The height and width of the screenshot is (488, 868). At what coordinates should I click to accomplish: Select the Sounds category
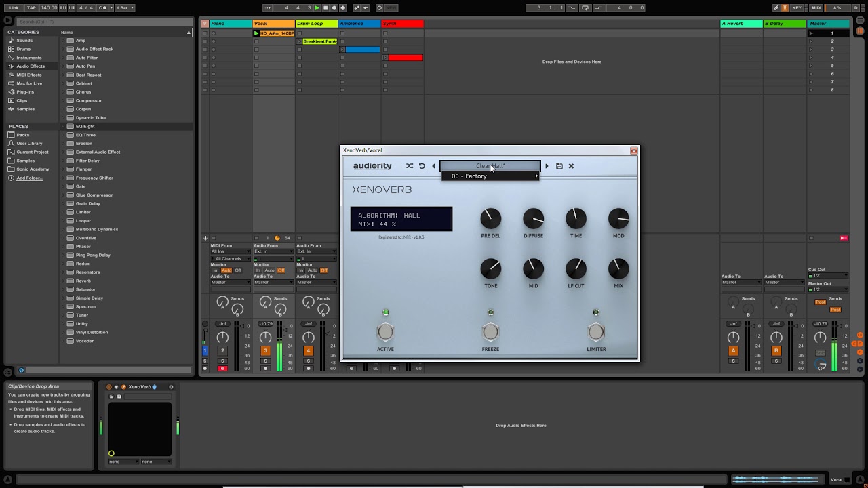24,41
